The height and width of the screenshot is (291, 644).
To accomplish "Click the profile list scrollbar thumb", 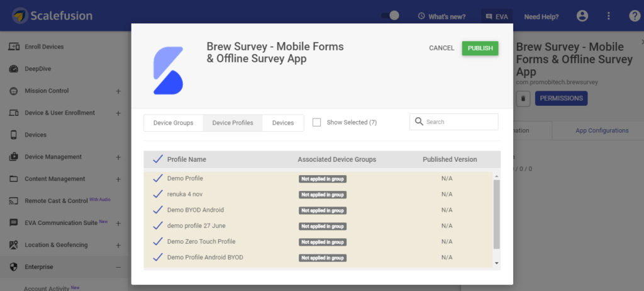I will (497, 214).
